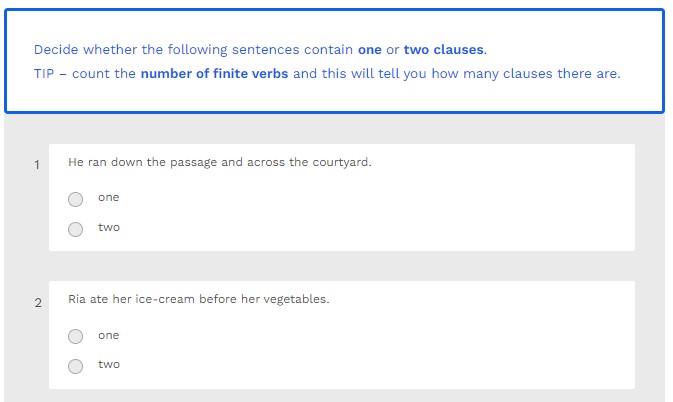The image size is (673, 402).
Task: Click the question number 2 marker
Action: (37, 303)
